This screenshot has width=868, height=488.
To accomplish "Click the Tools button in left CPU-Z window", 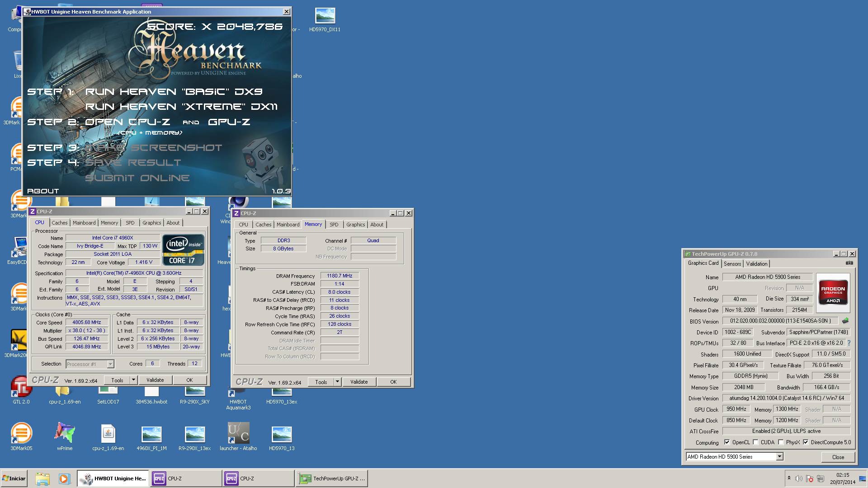I will 118,380.
